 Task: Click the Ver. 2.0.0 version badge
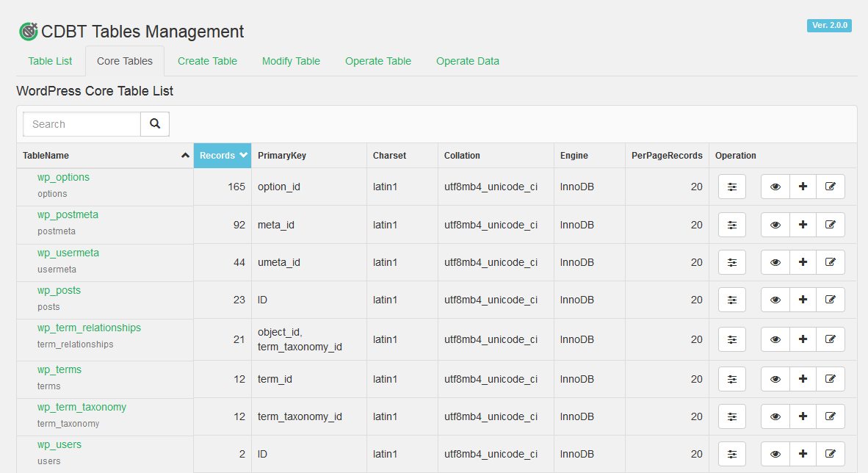(x=829, y=26)
